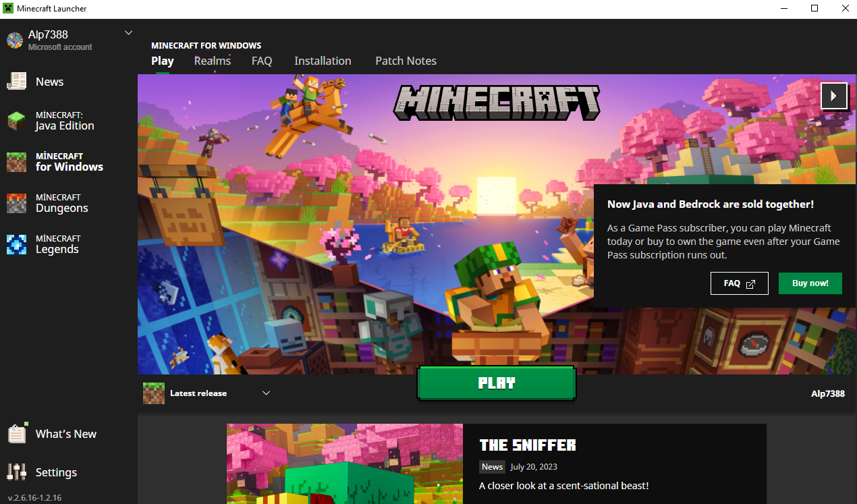
Task: Switch to the Play tab
Action: click(163, 61)
